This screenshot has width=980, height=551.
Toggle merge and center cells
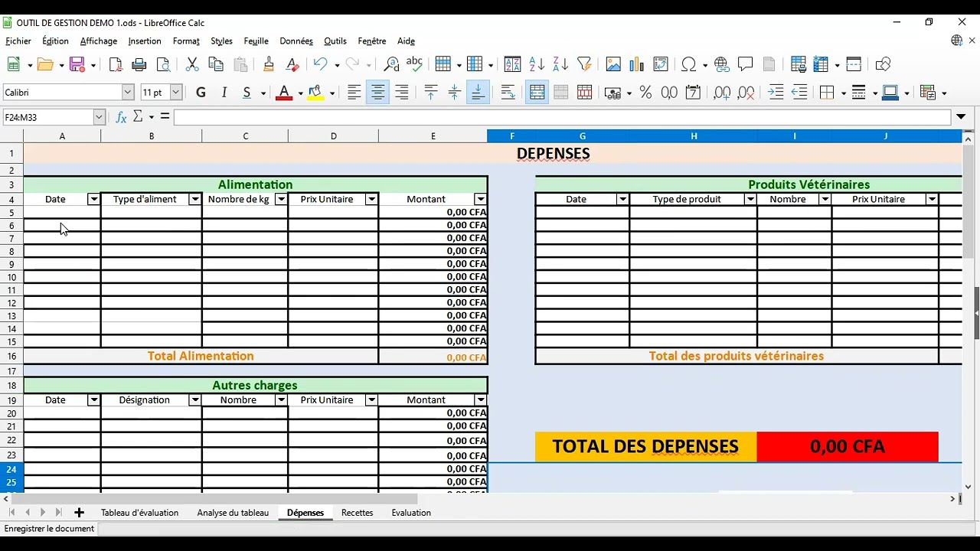(537, 93)
